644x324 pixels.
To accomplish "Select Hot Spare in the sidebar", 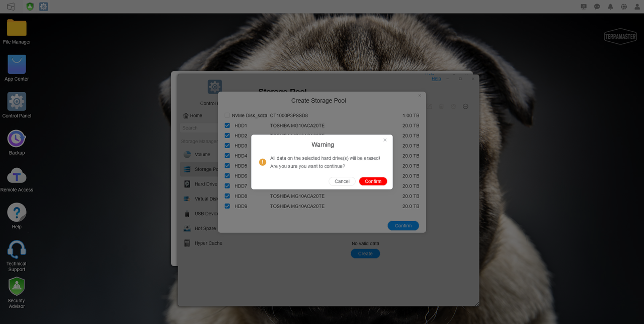I will pos(199,229).
